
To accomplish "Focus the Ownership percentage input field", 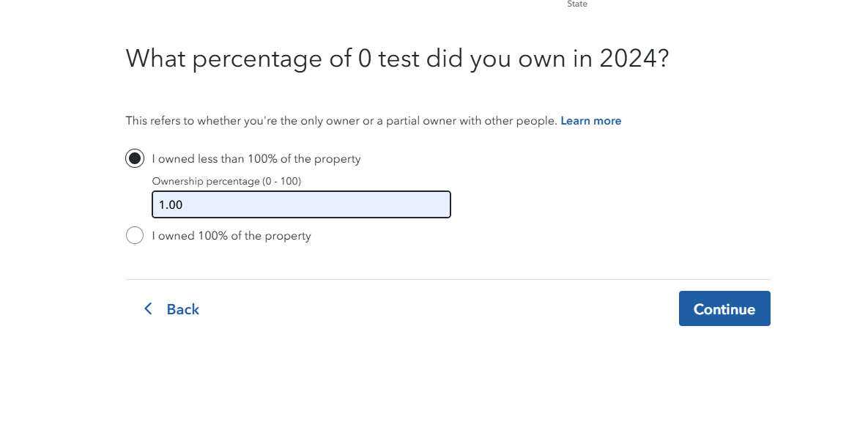I will pyautogui.click(x=301, y=204).
